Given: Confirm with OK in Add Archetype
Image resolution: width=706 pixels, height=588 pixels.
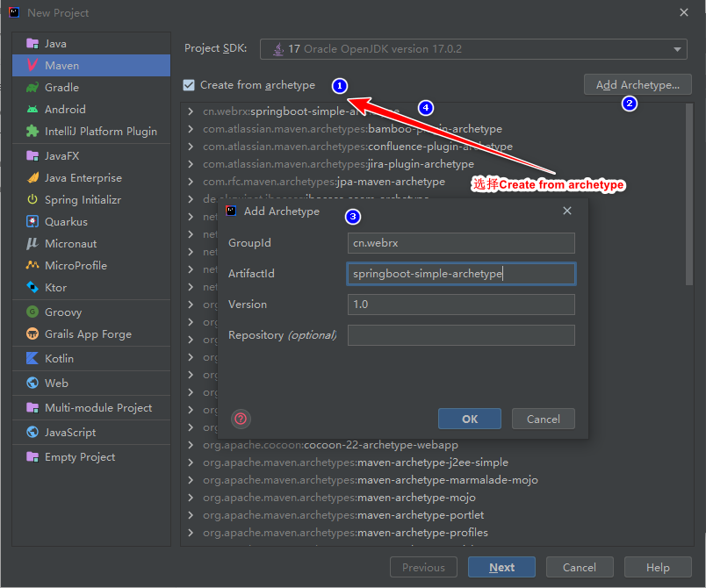Looking at the screenshot, I should pos(470,419).
